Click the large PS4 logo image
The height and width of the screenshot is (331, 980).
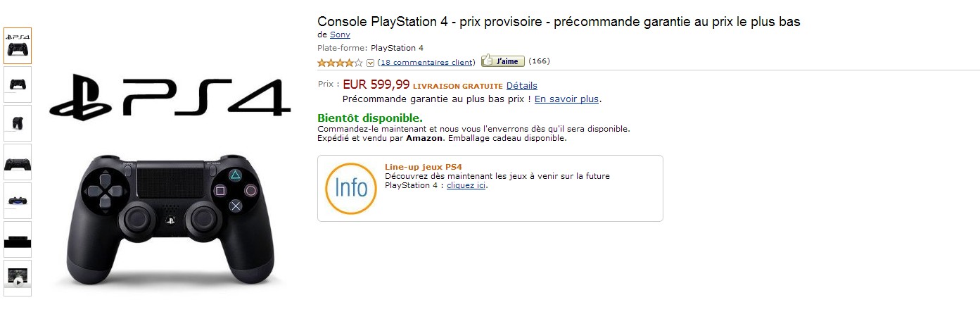point(170,99)
